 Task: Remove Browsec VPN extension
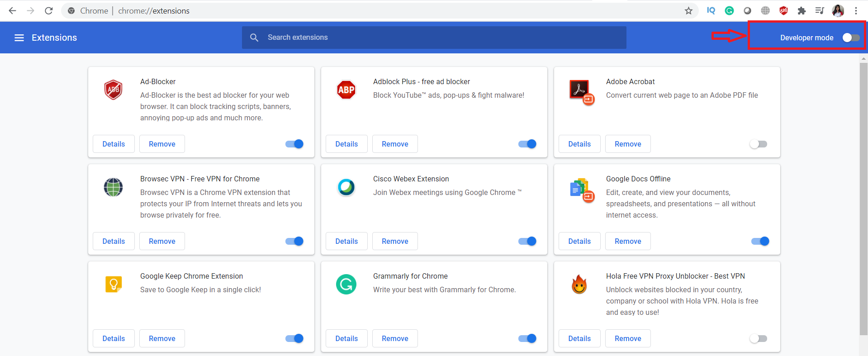[x=162, y=241]
